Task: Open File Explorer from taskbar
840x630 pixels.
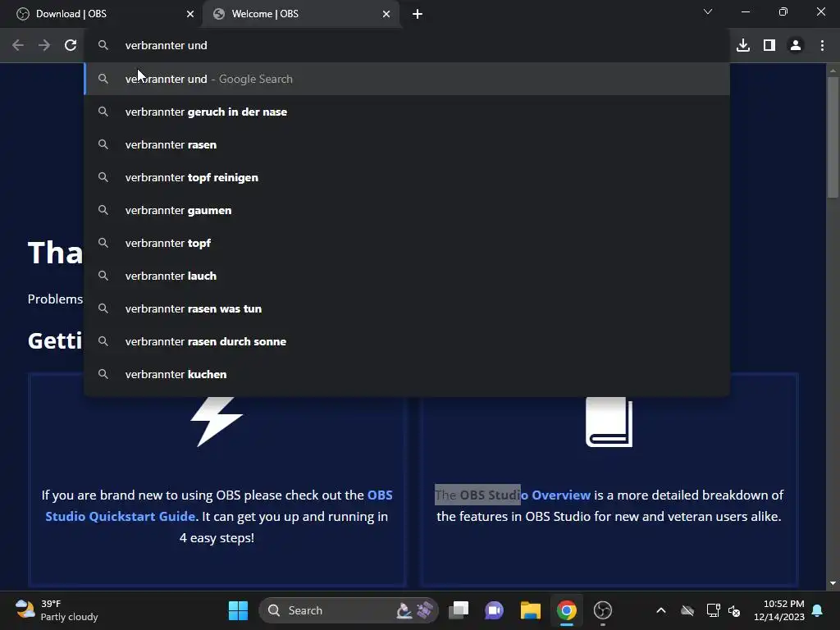Action: pyautogui.click(x=531, y=610)
